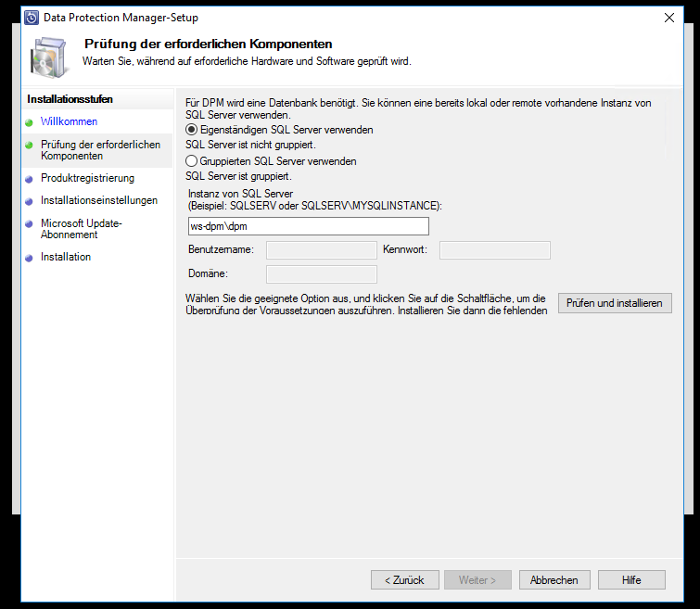Click the SQL Server instance field ws-dpm\dpm

click(309, 226)
